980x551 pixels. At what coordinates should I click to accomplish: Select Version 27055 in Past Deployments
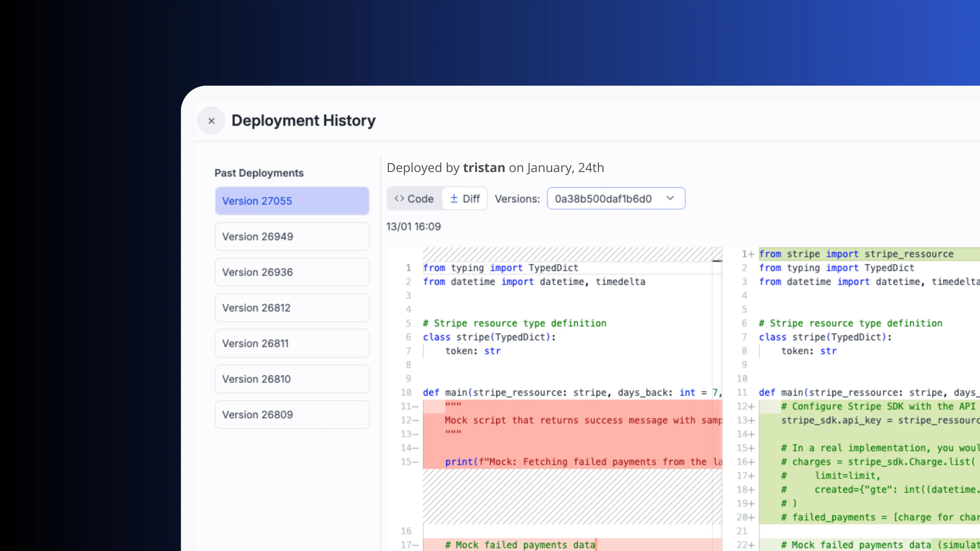292,201
